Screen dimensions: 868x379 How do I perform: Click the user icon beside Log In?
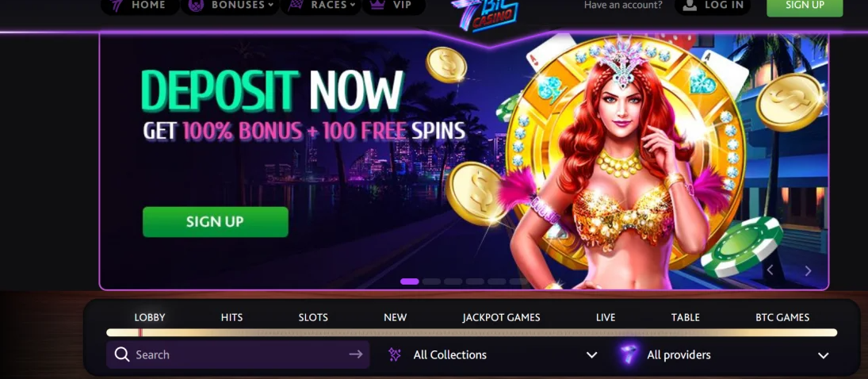(689, 5)
